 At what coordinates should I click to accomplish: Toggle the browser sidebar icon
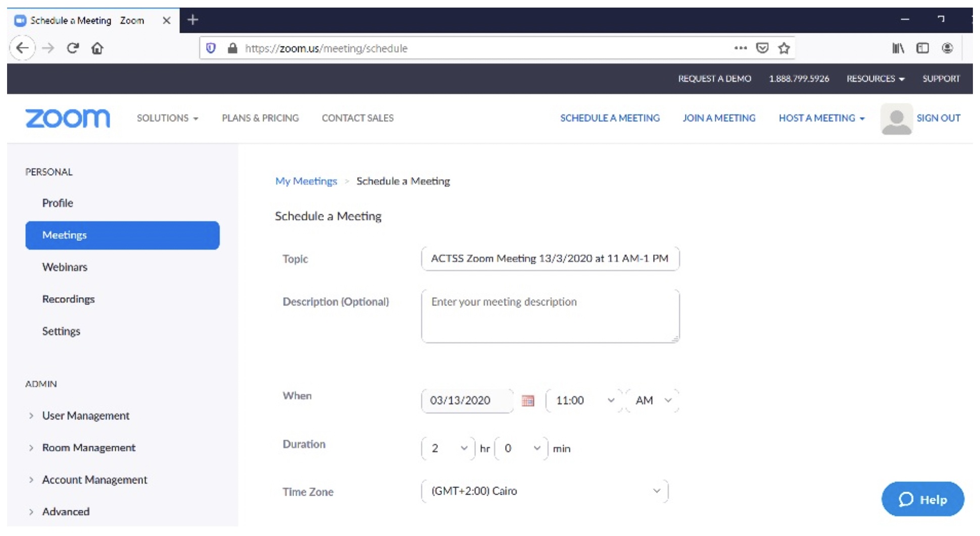tap(923, 48)
